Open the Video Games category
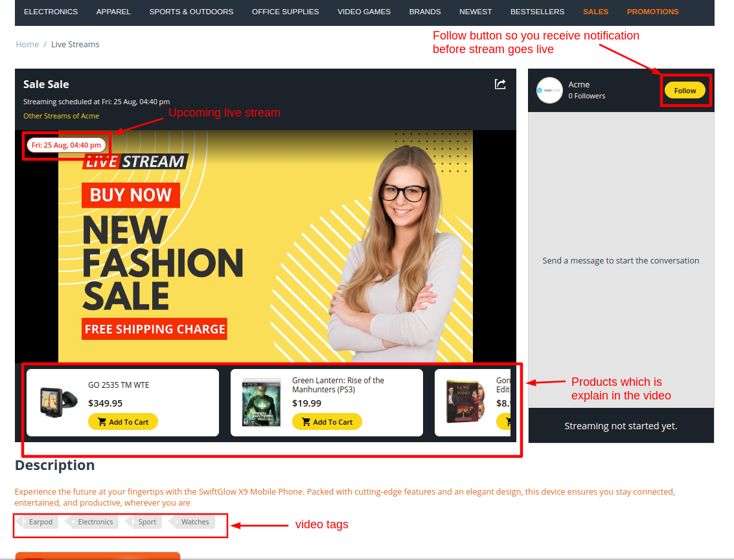 tap(364, 12)
